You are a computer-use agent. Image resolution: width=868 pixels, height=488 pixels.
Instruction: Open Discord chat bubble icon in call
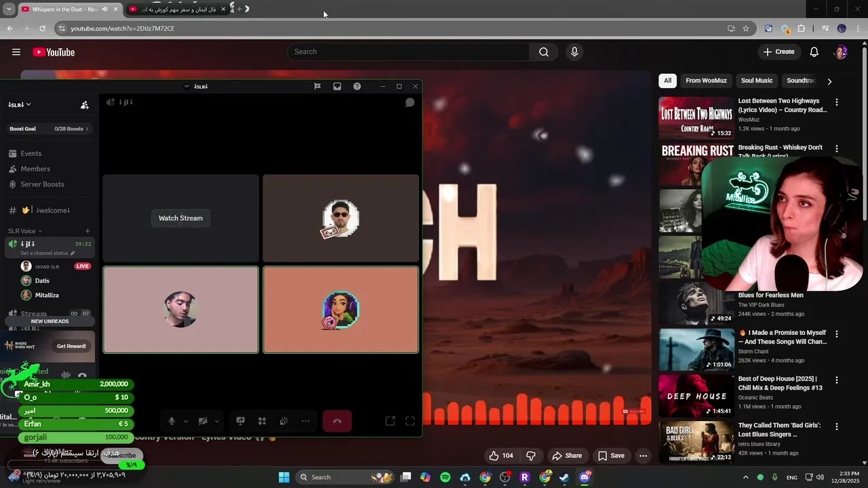click(x=410, y=102)
